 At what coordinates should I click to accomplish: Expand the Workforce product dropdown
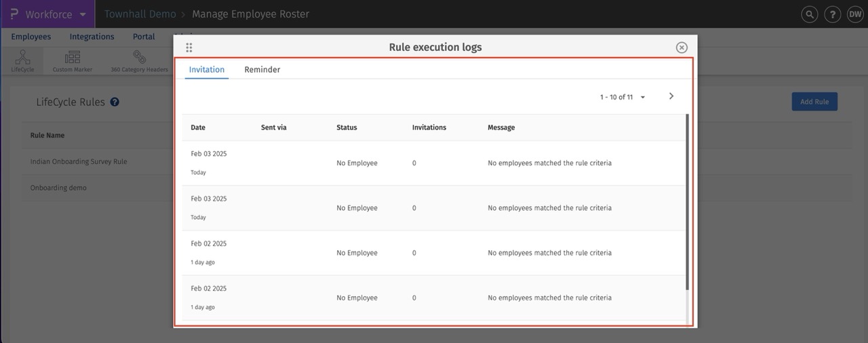(x=83, y=14)
